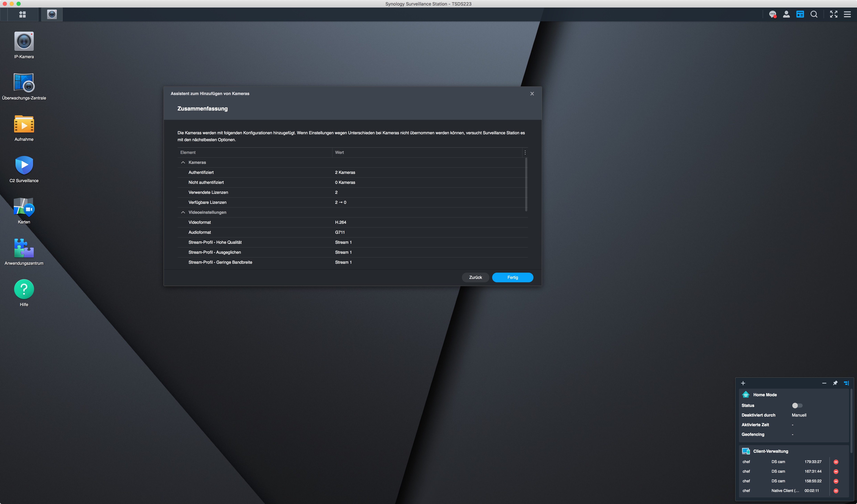
Task: Click the Zurück button
Action: [x=475, y=277]
